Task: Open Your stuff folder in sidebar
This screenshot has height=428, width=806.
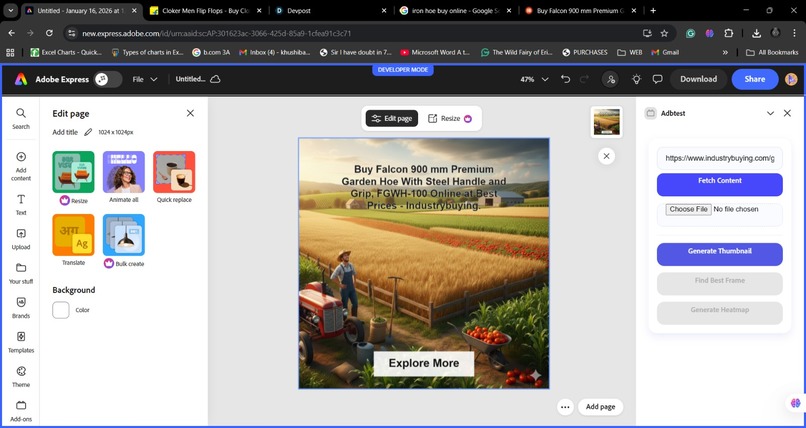Action: pos(21,273)
